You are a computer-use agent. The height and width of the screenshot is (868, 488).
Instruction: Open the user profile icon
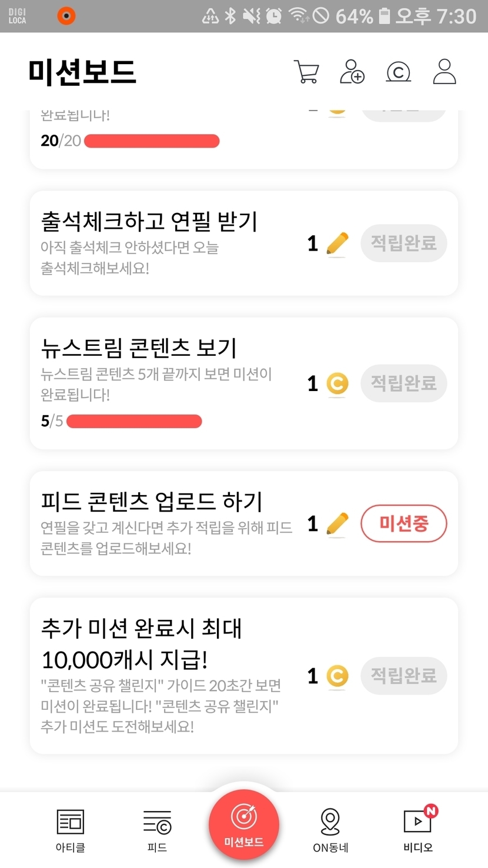(444, 72)
